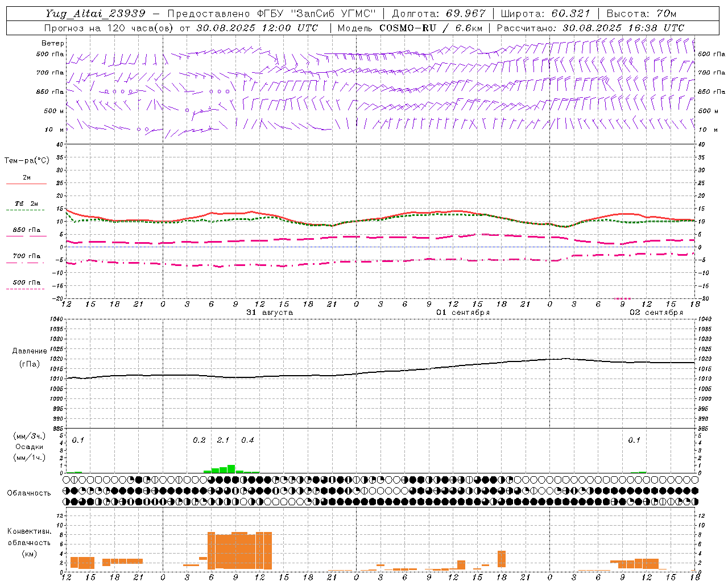Click the '500 гПа' temperature legend label

(27, 282)
